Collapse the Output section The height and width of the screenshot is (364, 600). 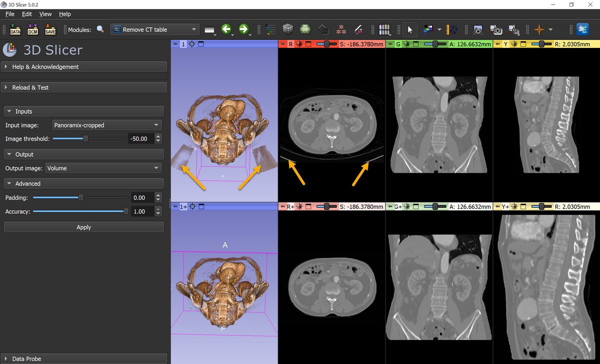84,154
